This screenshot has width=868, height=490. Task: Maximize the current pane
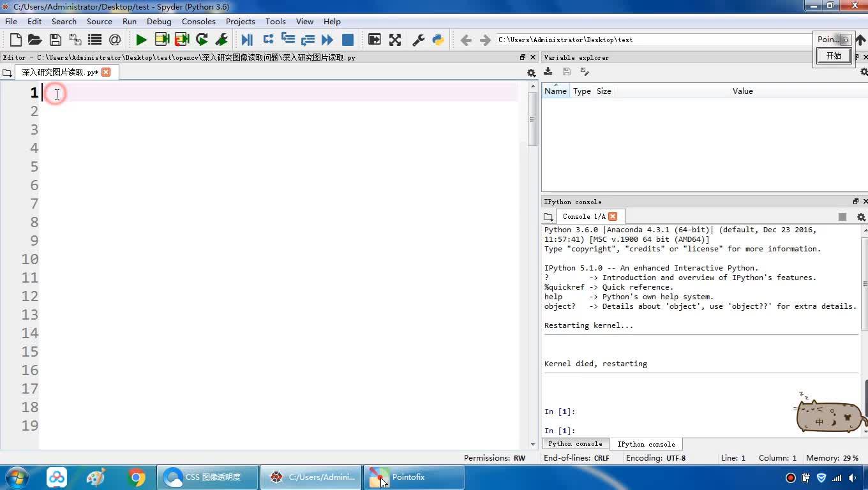pyautogui.click(x=395, y=40)
